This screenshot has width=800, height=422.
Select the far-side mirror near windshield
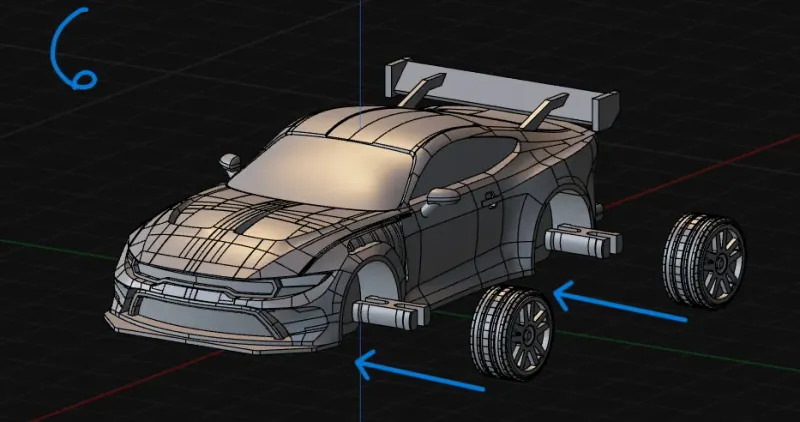(x=230, y=163)
